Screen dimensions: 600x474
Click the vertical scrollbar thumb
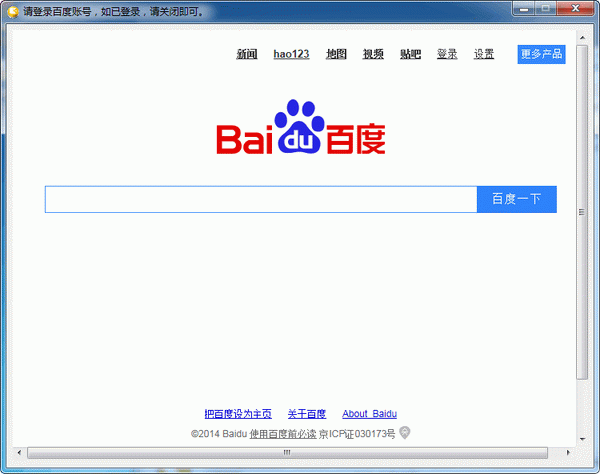pos(582,212)
